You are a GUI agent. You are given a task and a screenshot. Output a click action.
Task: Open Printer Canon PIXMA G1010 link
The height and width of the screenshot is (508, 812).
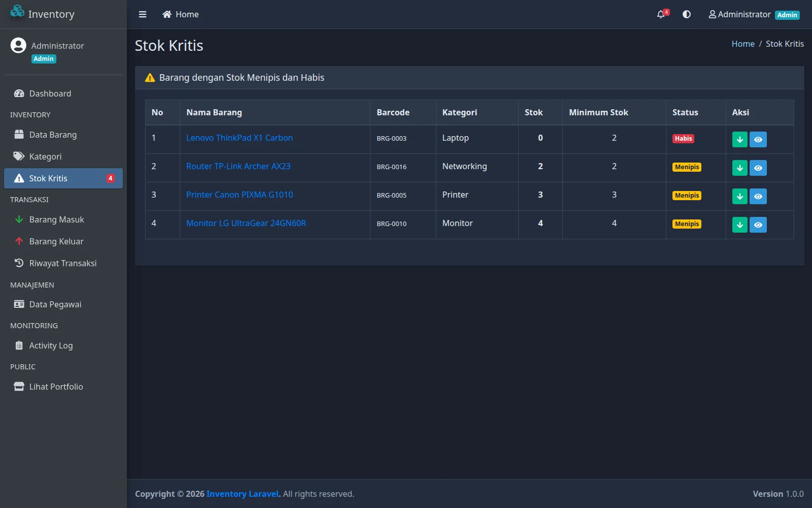(x=240, y=195)
